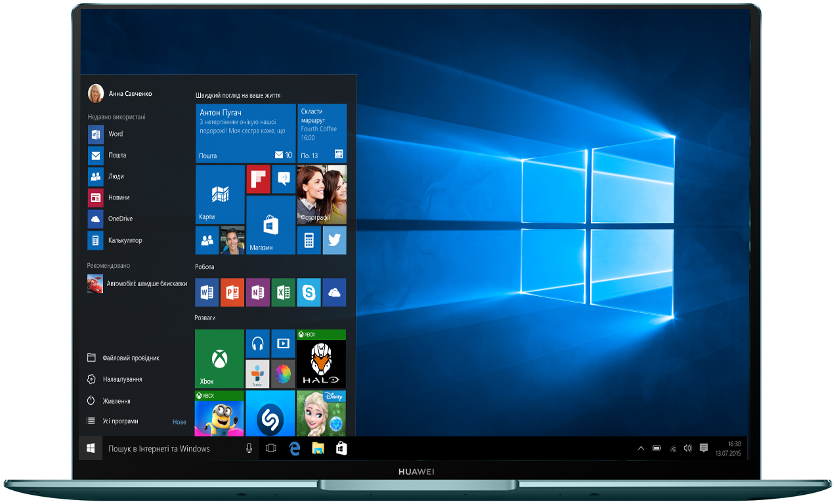Click Wi-Fi network tray icon

pos(673,448)
